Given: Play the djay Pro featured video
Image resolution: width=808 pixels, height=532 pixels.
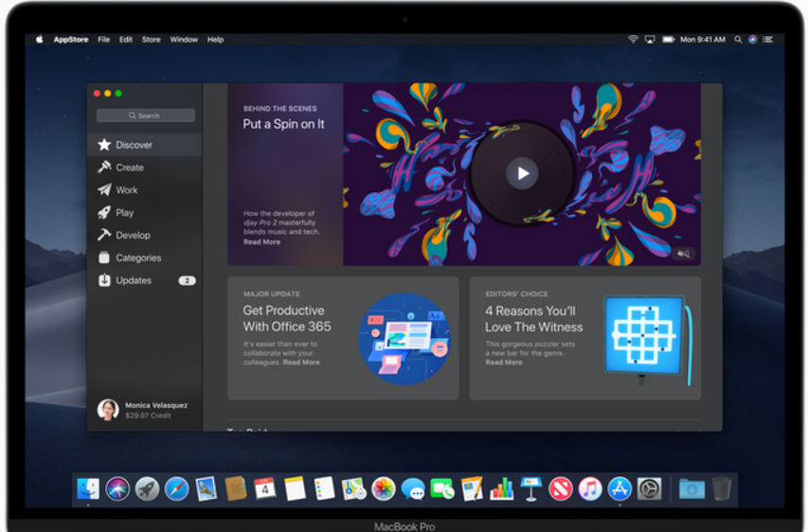Looking at the screenshot, I should 523,173.
